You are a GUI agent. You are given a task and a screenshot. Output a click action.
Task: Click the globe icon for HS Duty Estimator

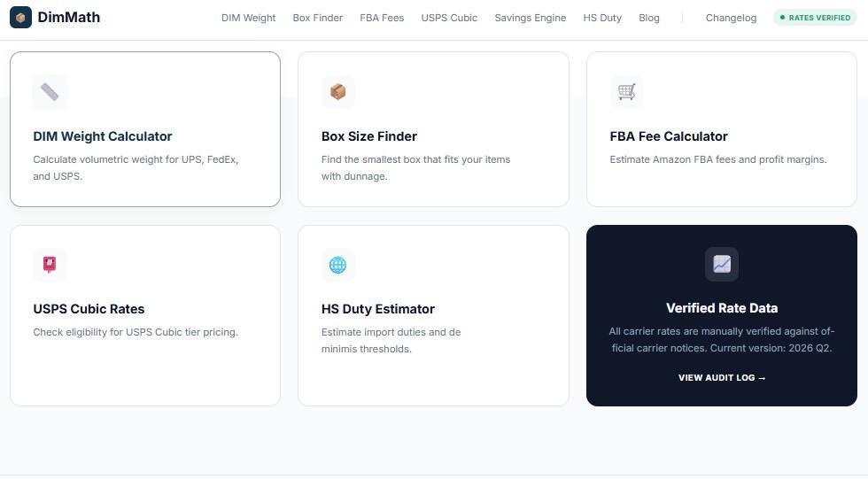click(x=338, y=265)
